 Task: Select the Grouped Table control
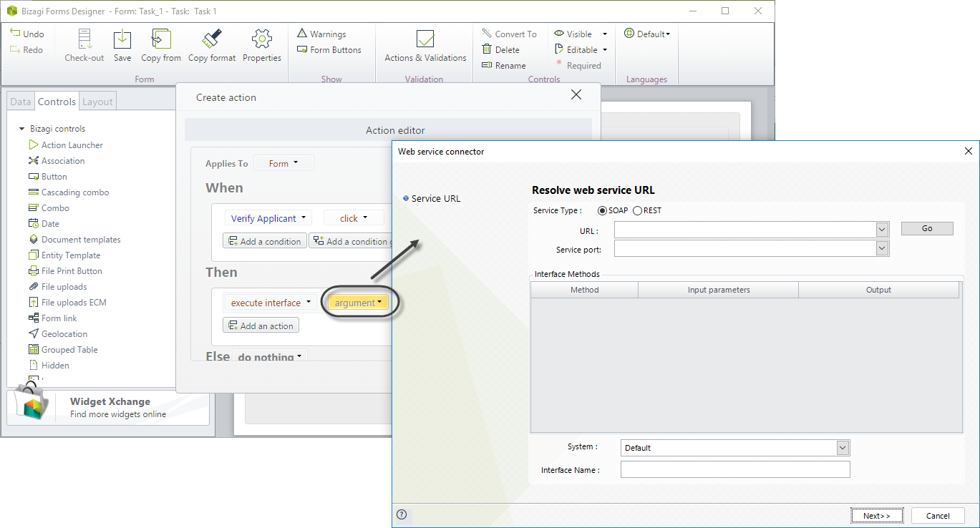point(63,349)
